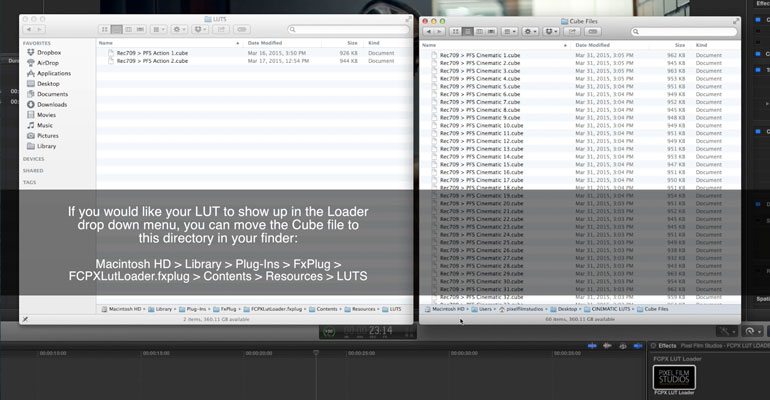The height and width of the screenshot is (400, 770).
Task: Switch Cube Files window to column view
Action: (x=479, y=31)
